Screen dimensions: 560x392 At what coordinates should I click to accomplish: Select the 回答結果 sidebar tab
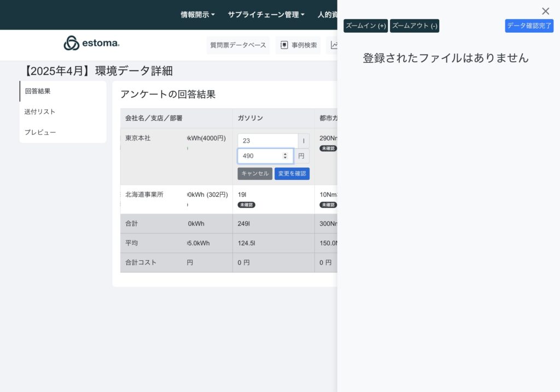pyautogui.click(x=38, y=91)
